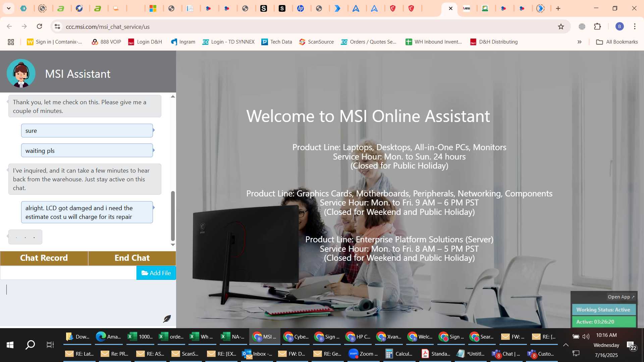Image resolution: width=644 pixels, height=362 pixels.
Task: Open the Chat Record button
Action: pyautogui.click(x=44, y=258)
